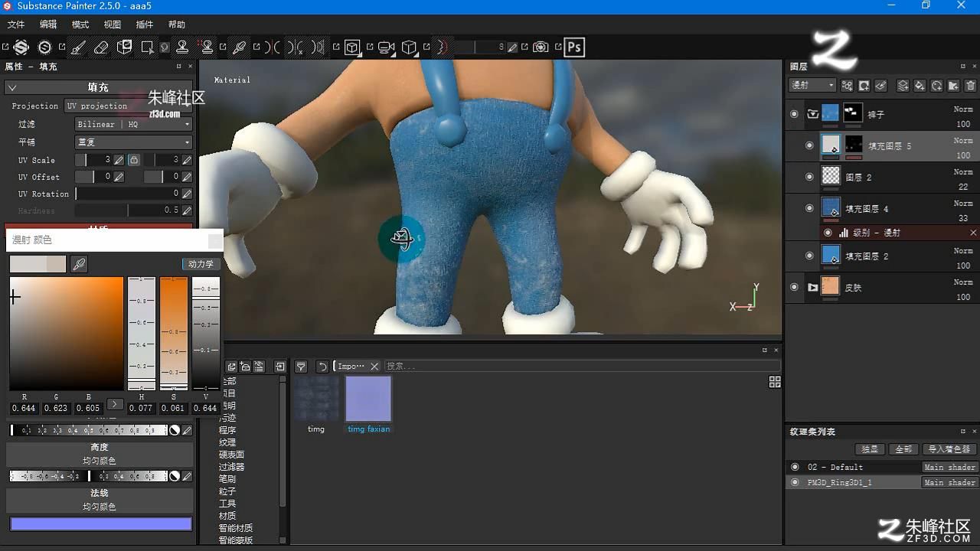Adjust the saturation S slider bar
This screenshot has height=551, width=980.
174,334
